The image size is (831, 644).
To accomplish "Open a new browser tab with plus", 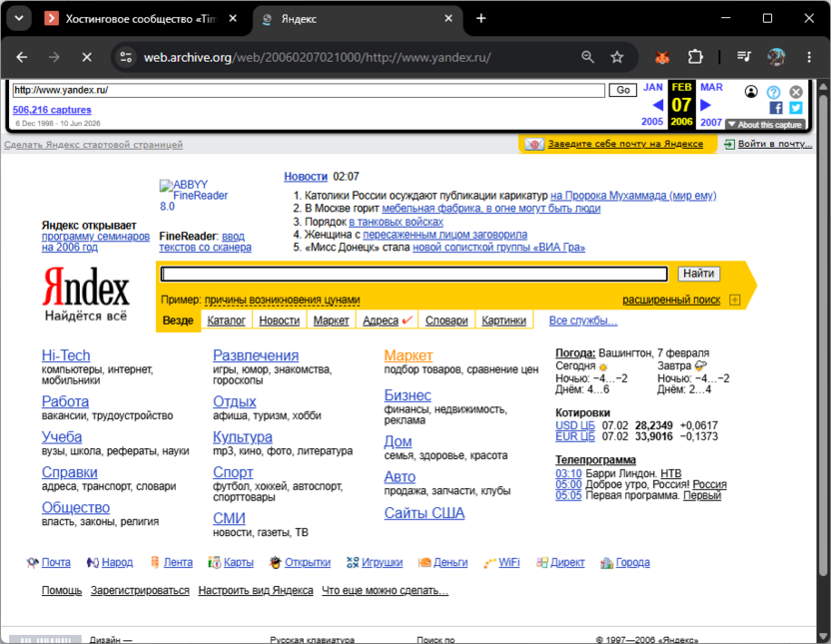I will (480, 19).
